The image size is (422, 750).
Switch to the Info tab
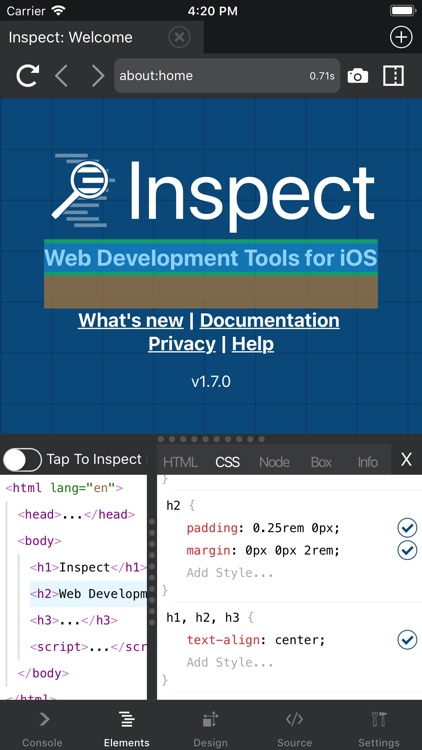(x=367, y=462)
